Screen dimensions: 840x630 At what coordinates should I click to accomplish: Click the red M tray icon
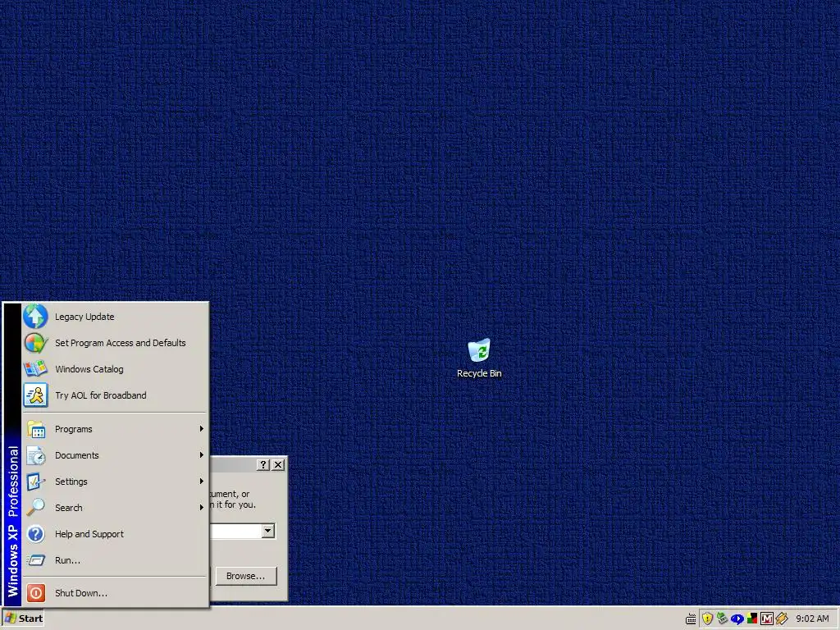(767, 619)
